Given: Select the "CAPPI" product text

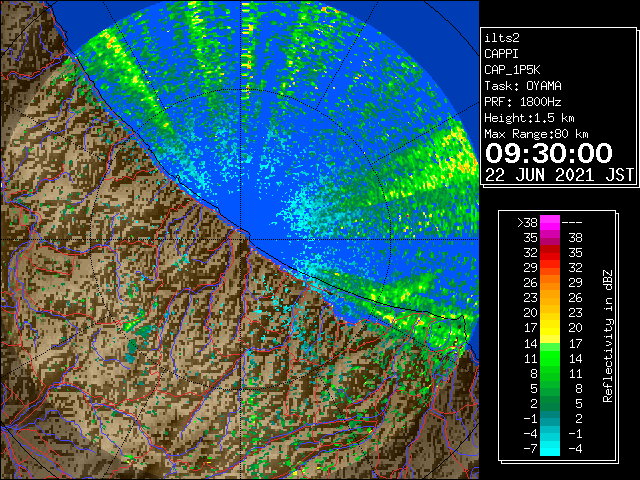Looking at the screenshot, I should 501,54.
